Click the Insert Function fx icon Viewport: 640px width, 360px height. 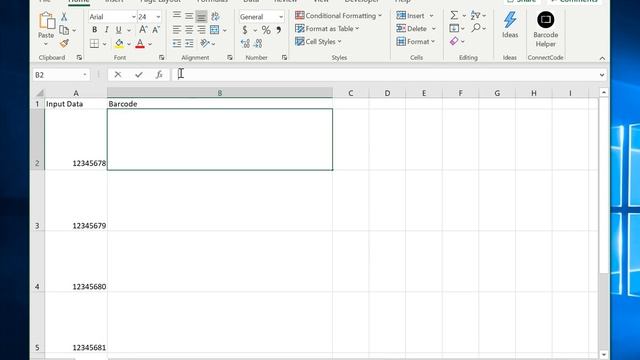tap(159, 75)
